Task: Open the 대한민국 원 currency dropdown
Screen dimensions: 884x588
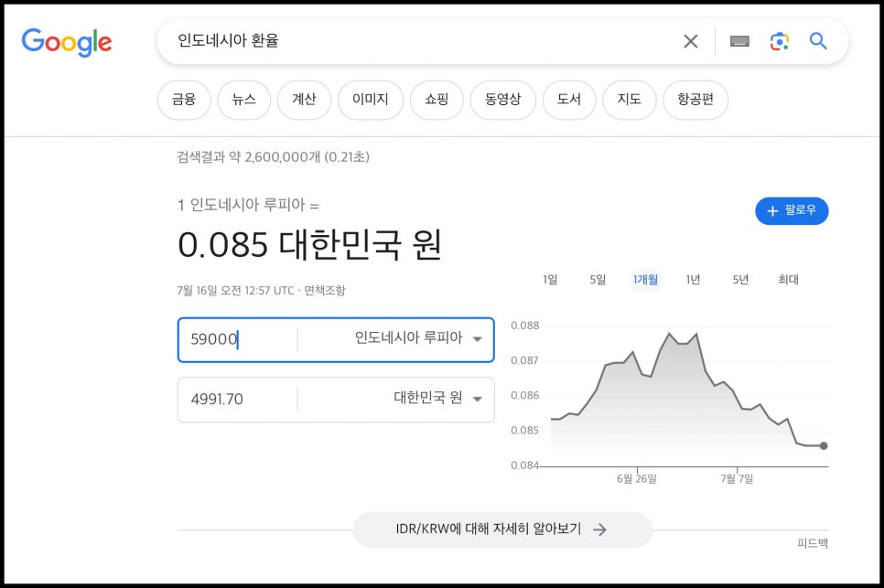Action: (396, 400)
